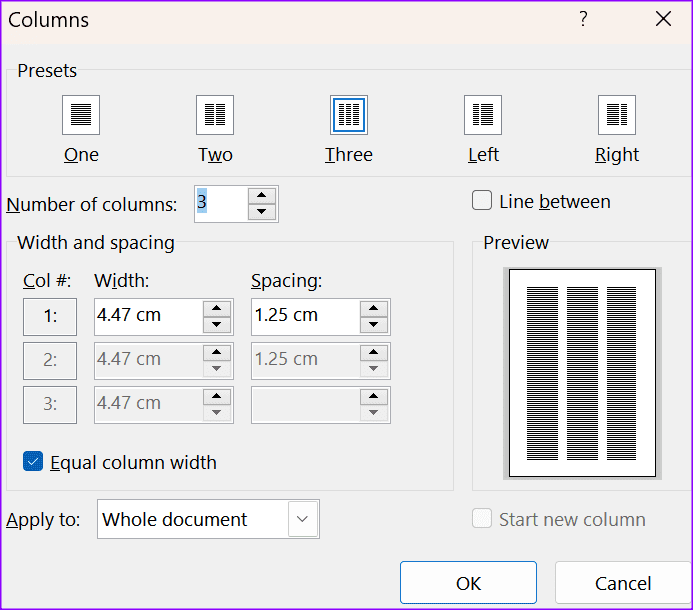
Task: Click the Help question mark icon
Action: coord(583,19)
